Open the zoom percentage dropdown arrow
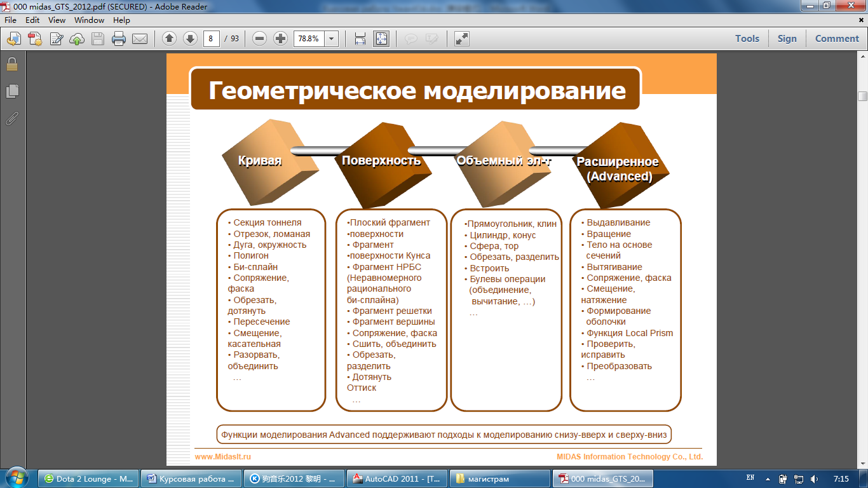 coord(331,39)
